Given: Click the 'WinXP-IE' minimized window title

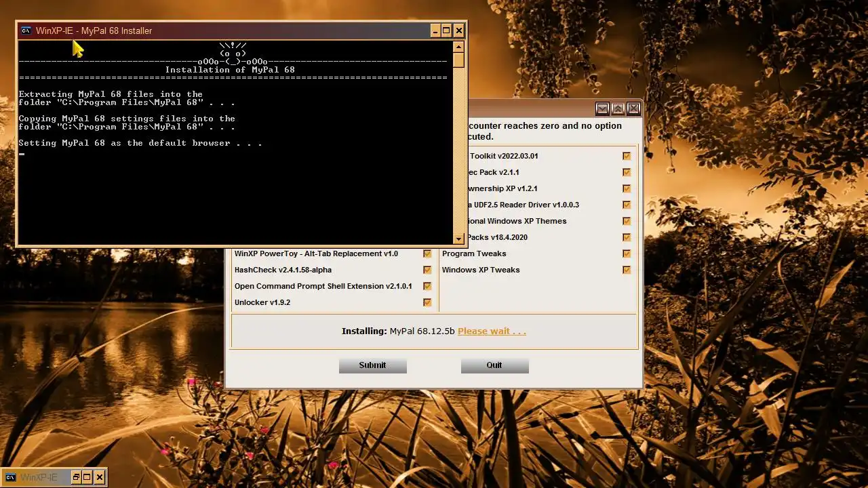Looking at the screenshot, I should [x=39, y=477].
